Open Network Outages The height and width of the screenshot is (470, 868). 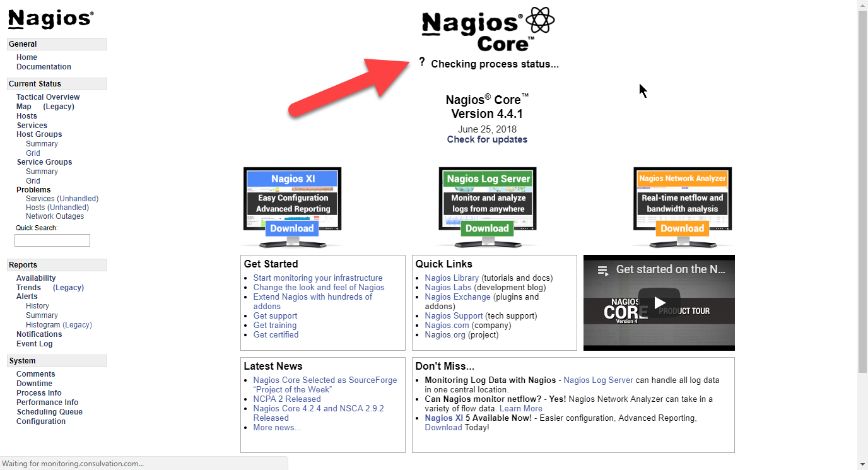pyautogui.click(x=55, y=216)
